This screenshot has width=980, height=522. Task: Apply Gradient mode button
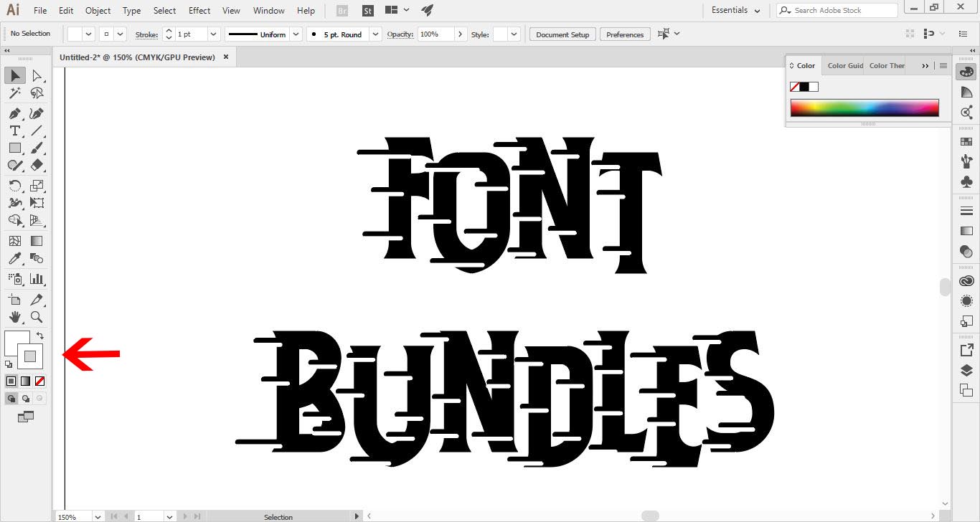[26, 381]
